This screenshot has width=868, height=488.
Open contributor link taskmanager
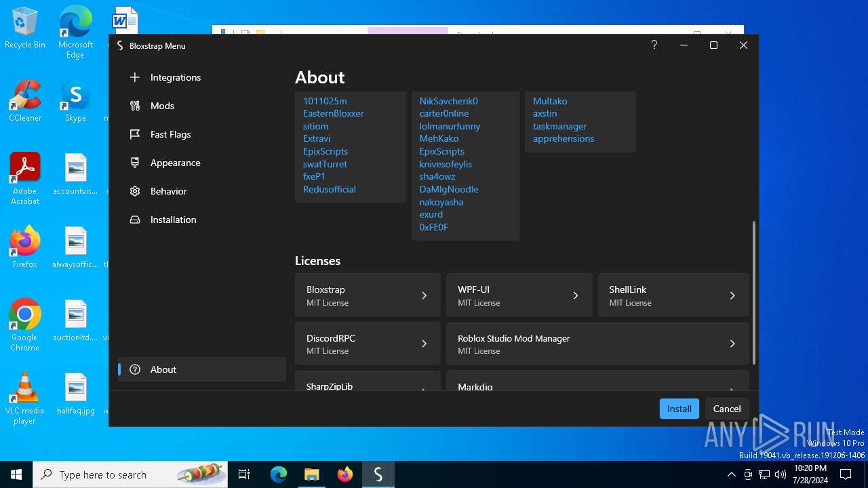(559, 126)
